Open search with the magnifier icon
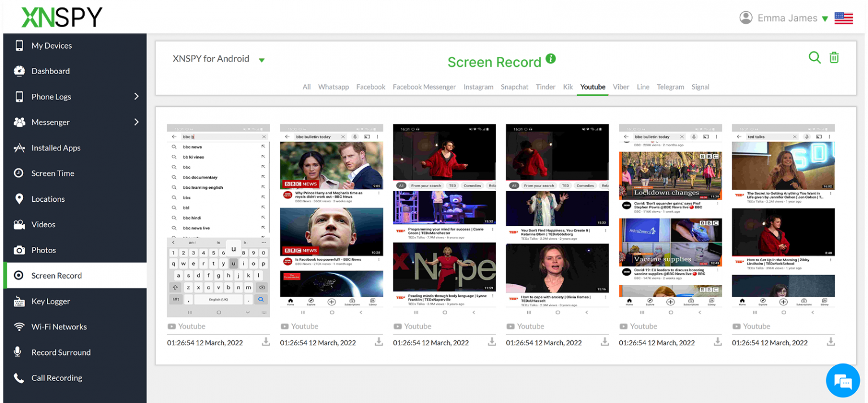Screen dimensions: 868x403 pyautogui.click(x=814, y=57)
